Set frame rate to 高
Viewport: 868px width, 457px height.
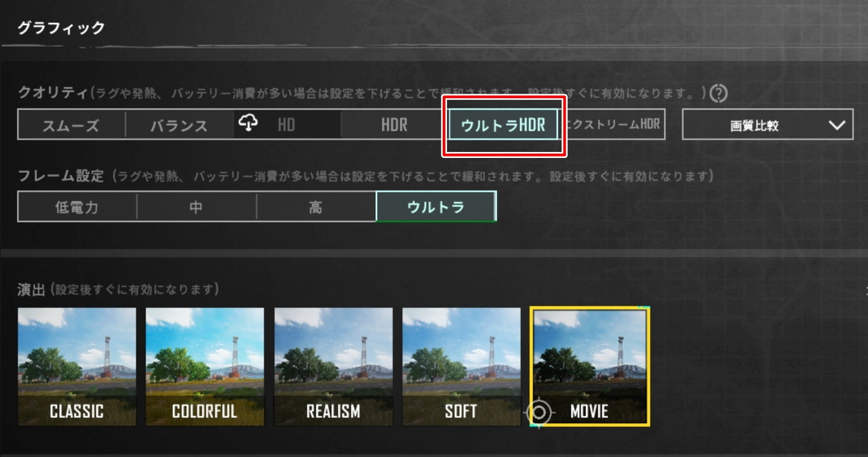(316, 207)
